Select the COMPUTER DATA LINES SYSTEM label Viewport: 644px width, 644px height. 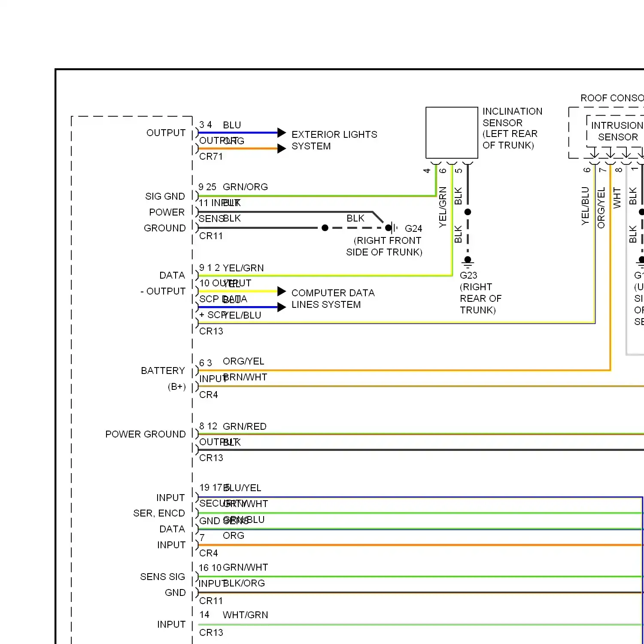pos(333,299)
